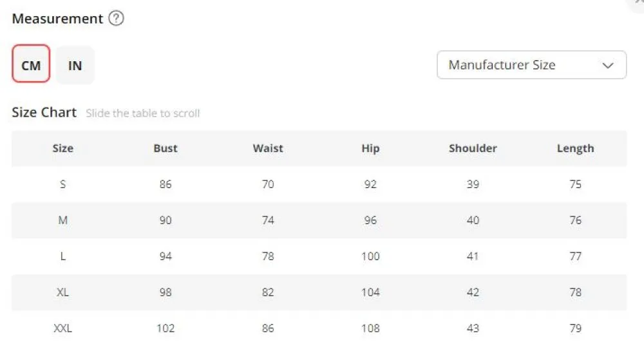The width and height of the screenshot is (644, 351).
Task: Click the Waist column header
Action: (x=268, y=148)
